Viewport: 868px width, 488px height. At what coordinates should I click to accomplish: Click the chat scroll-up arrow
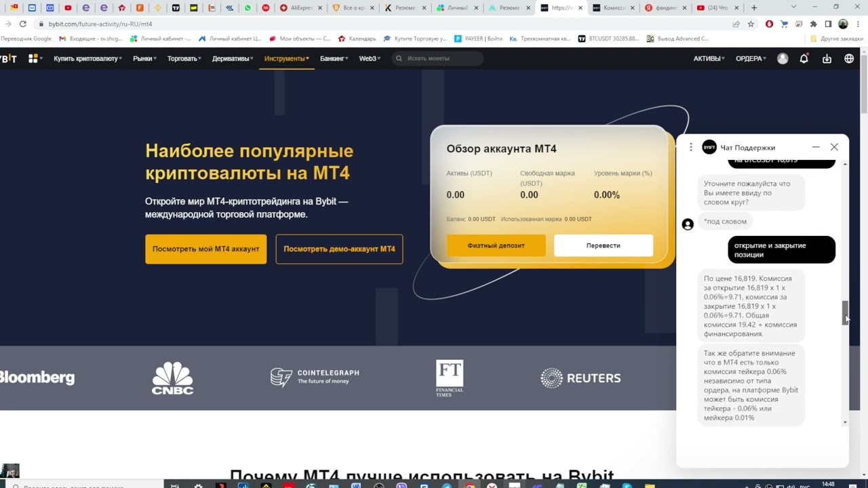pos(845,165)
